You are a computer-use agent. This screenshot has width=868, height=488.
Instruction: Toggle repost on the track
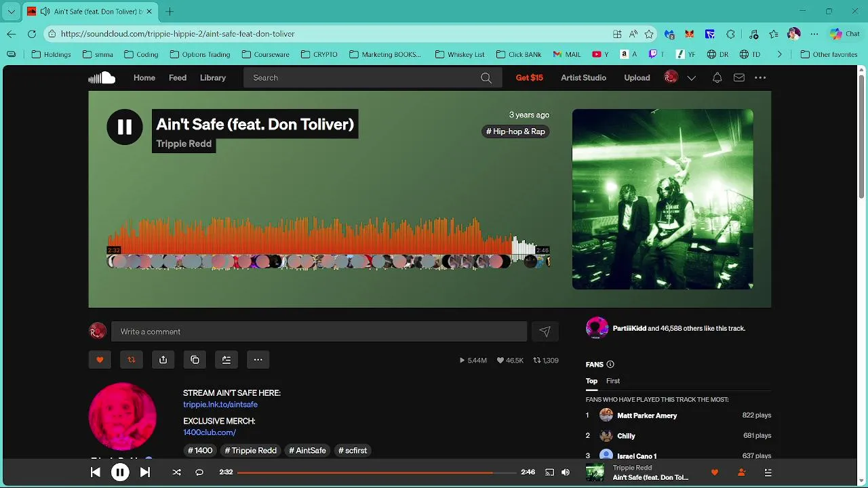[x=132, y=360]
